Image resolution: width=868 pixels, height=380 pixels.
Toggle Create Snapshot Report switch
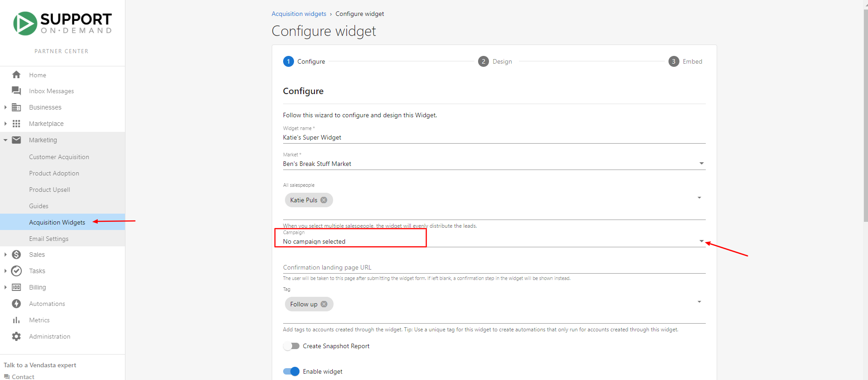291,346
